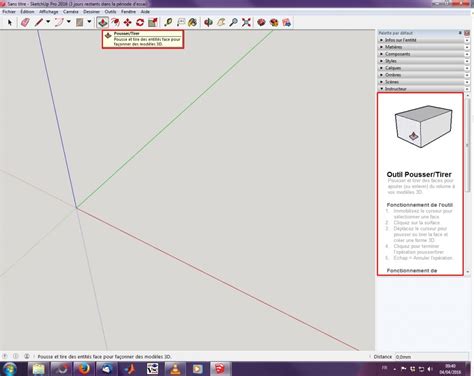Open the Caméra menu

pyautogui.click(x=71, y=11)
